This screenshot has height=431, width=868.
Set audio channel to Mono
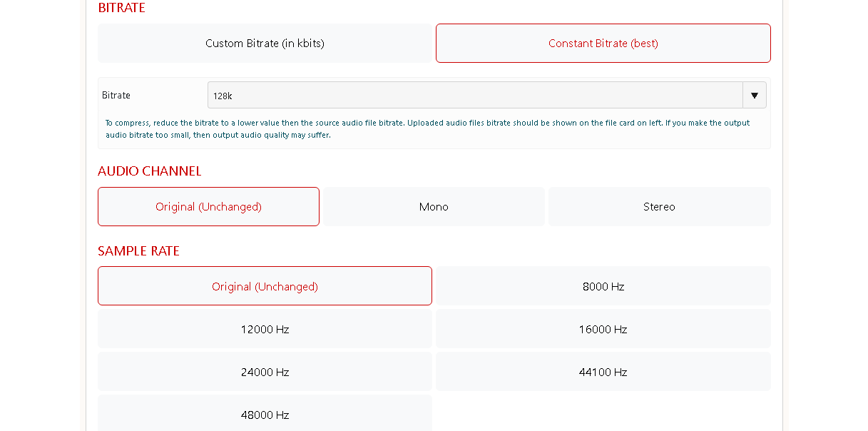[x=434, y=207]
